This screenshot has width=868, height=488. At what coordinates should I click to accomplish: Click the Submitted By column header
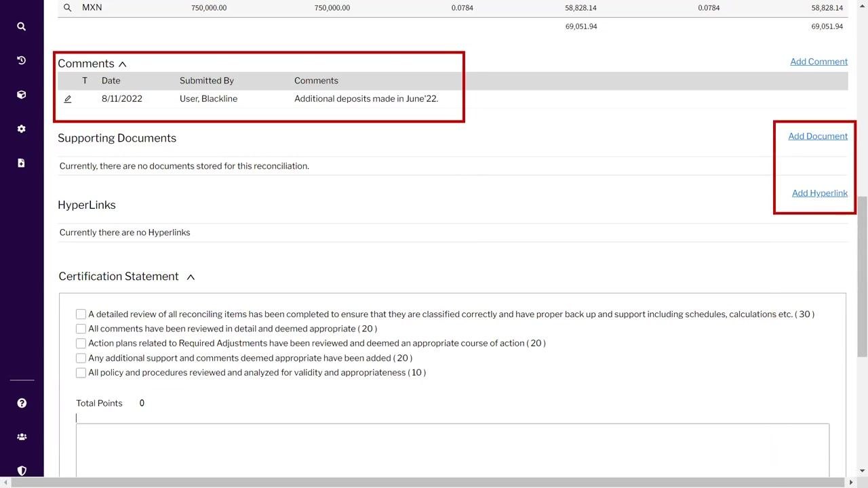point(207,81)
